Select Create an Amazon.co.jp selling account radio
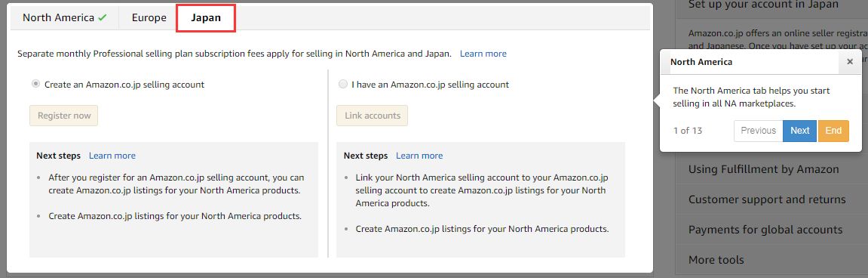868x278 pixels. [x=36, y=85]
